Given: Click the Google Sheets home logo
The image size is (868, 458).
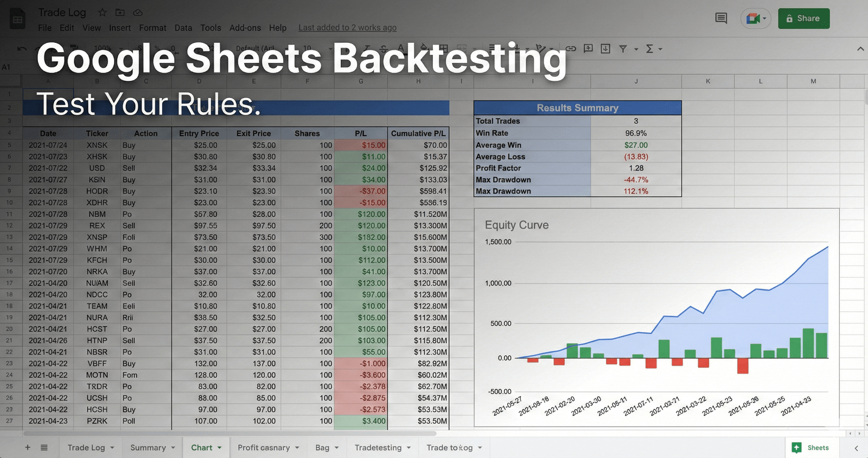Looking at the screenshot, I should point(18,18).
